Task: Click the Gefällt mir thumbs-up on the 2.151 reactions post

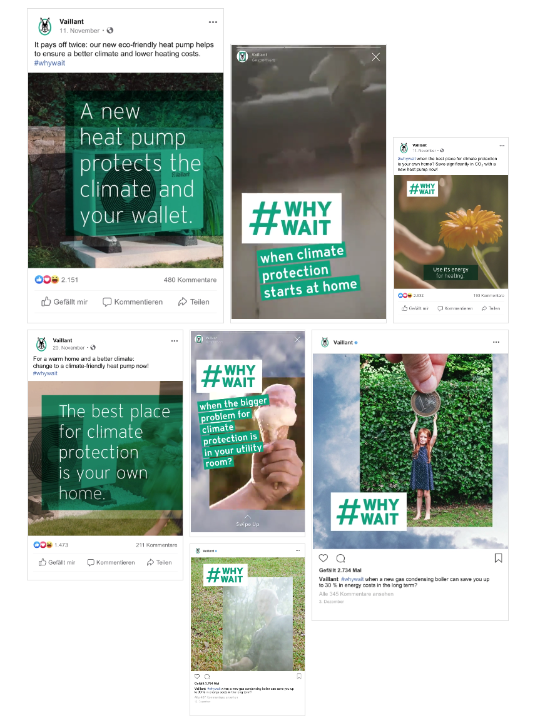Action: click(64, 302)
